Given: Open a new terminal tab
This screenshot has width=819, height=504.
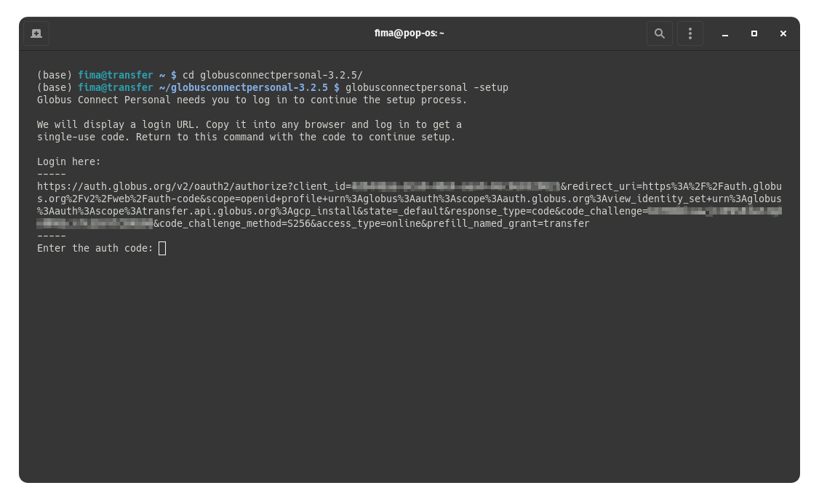Looking at the screenshot, I should [x=36, y=33].
